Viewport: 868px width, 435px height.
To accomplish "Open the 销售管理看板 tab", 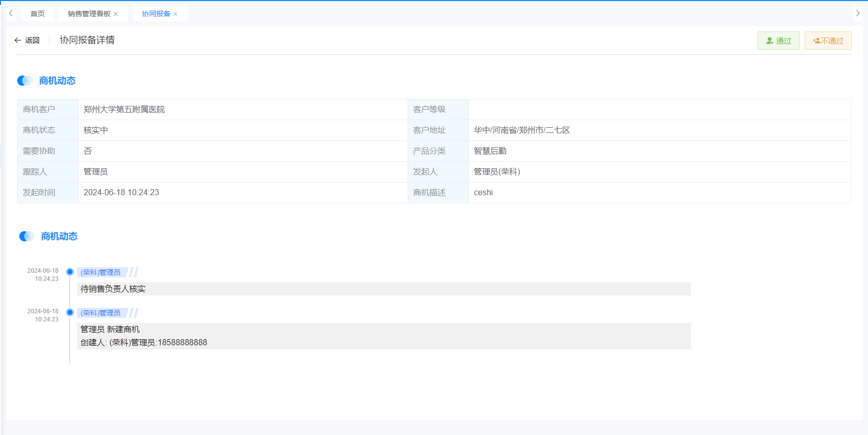I will tap(89, 14).
